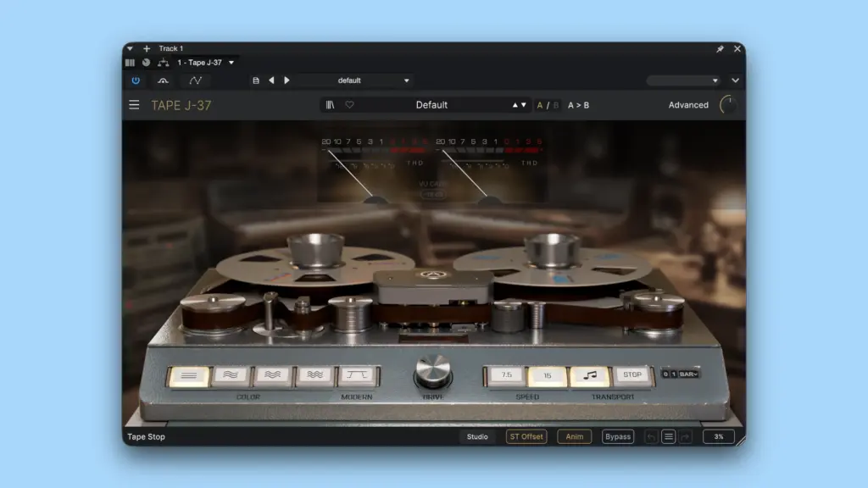The width and height of the screenshot is (868, 488).
Task: Click the '0' value field beside BAR
Action: tap(665, 374)
